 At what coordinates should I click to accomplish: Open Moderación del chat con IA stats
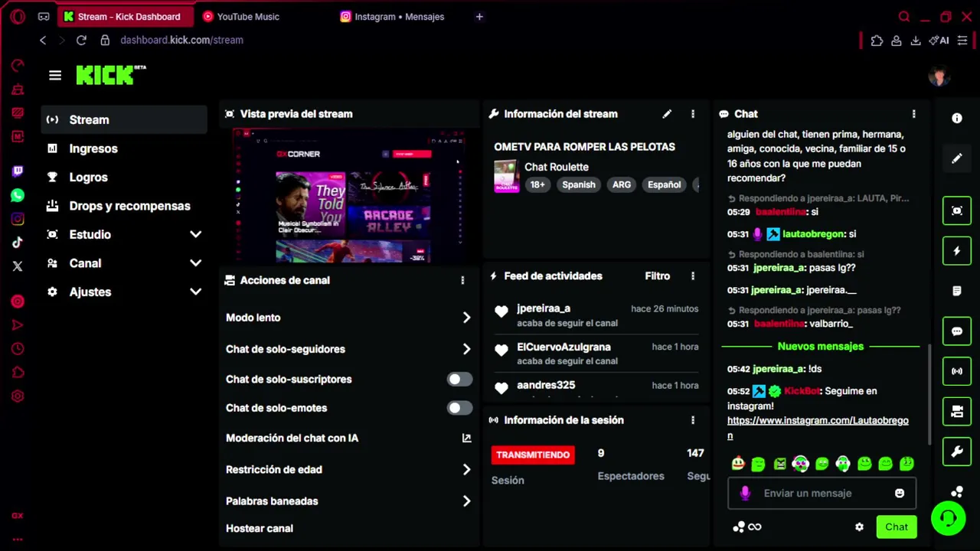pos(466,439)
